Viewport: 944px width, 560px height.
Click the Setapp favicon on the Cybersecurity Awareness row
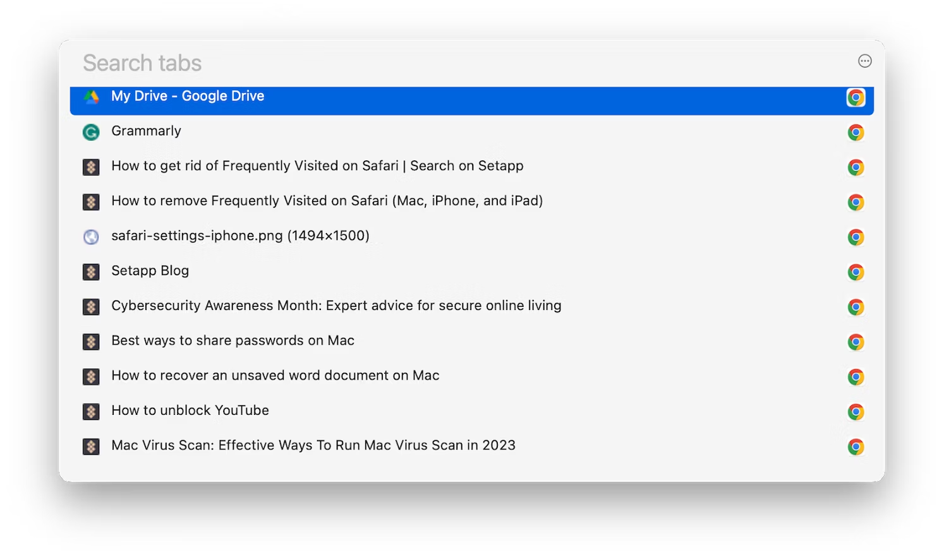91,306
